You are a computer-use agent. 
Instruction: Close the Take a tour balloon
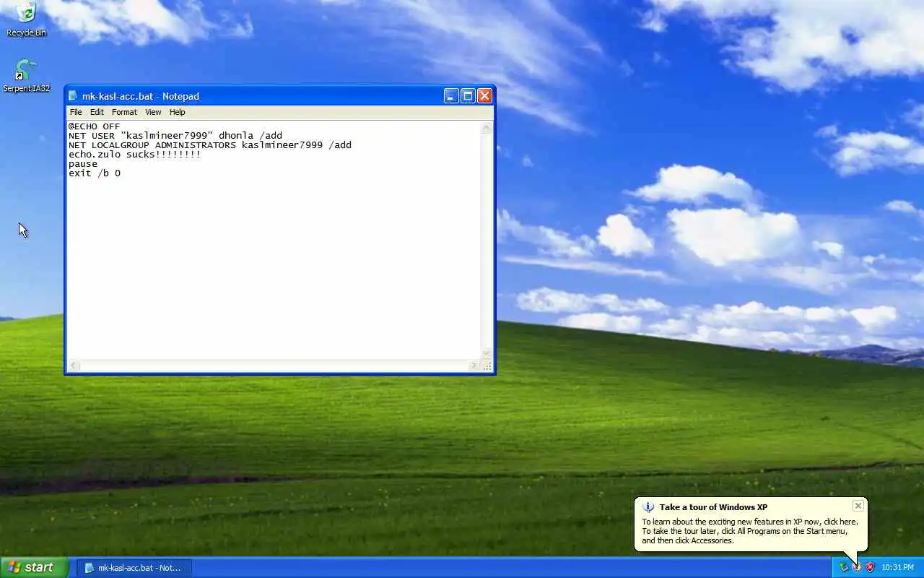click(x=858, y=506)
